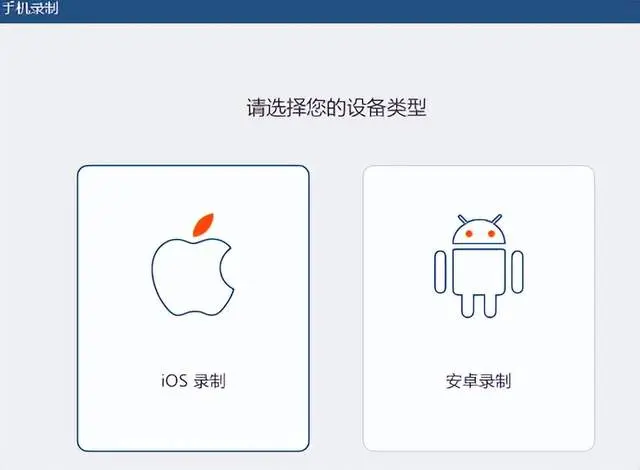
Task: Click the Android robot's left orange eye
Action: pos(469,234)
